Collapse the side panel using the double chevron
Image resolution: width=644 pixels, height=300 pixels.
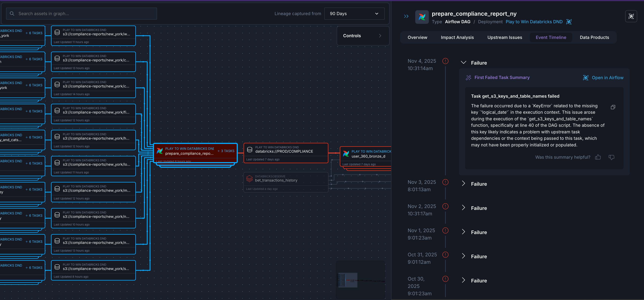click(x=406, y=16)
